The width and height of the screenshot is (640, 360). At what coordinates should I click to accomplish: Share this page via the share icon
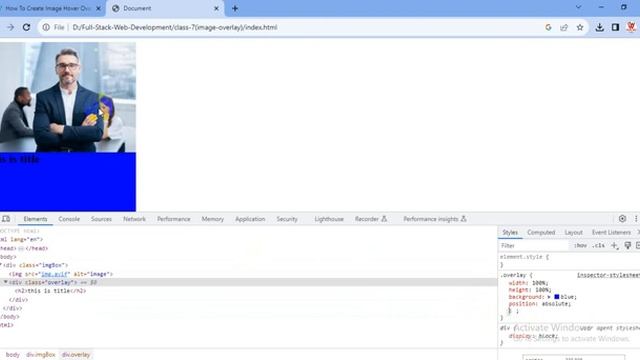click(x=564, y=27)
